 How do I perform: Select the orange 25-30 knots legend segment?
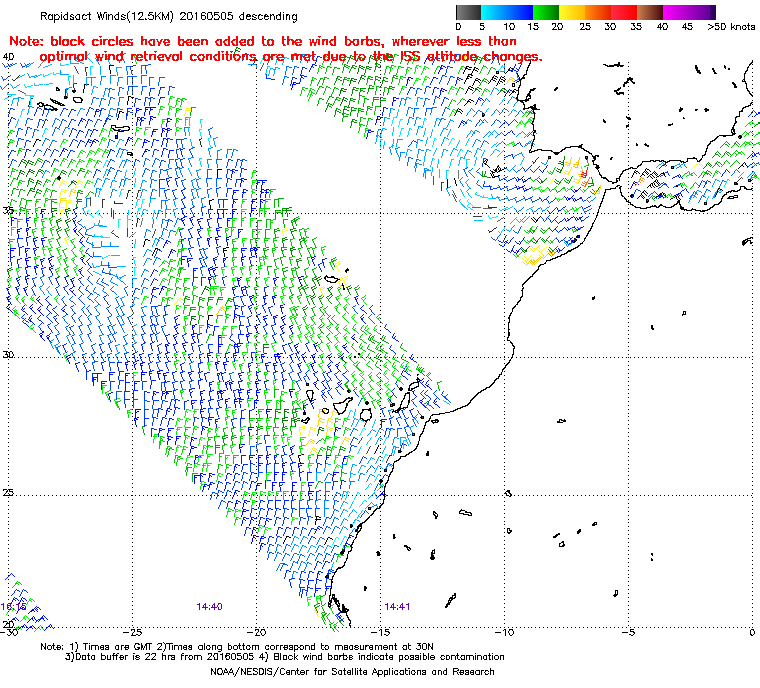(598, 12)
